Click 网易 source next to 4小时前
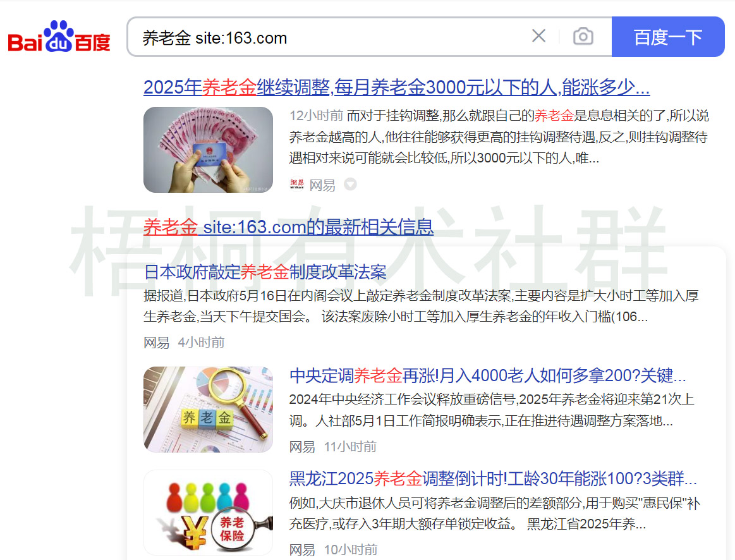735x560 pixels. pyautogui.click(x=156, y=343)
